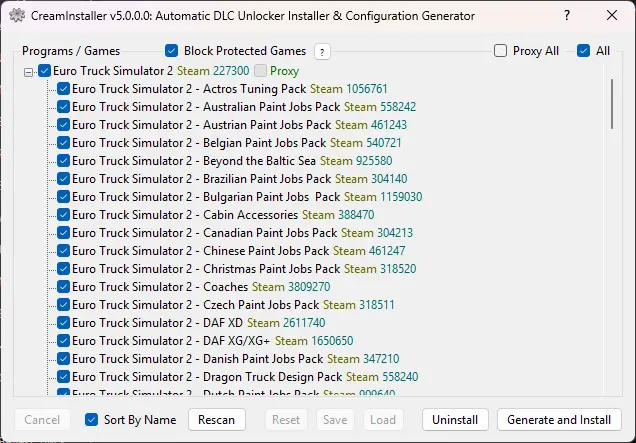Close the CreamInstaller window
Screen dimensions: 636x443
coord(612,15)
